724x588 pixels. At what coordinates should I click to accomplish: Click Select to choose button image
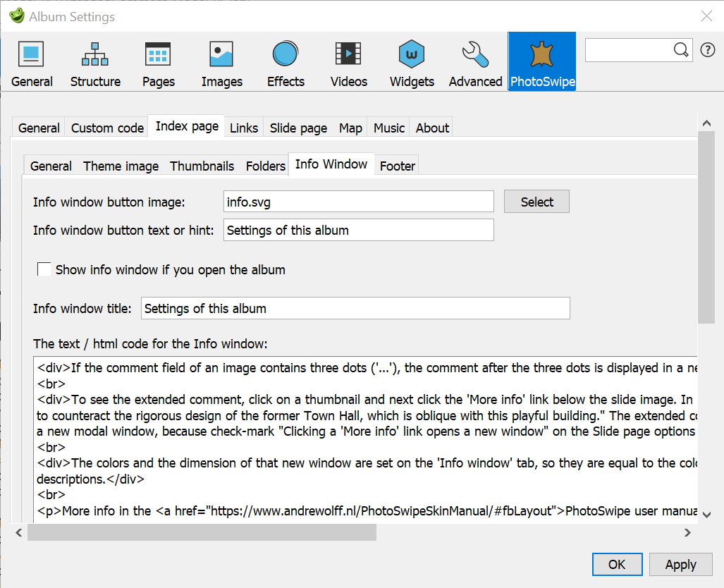point(536,202)
